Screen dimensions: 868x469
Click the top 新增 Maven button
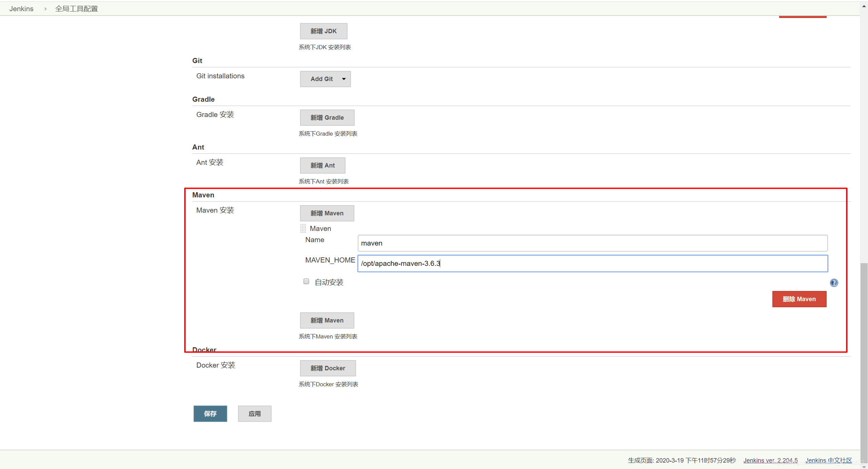(327, 213)
